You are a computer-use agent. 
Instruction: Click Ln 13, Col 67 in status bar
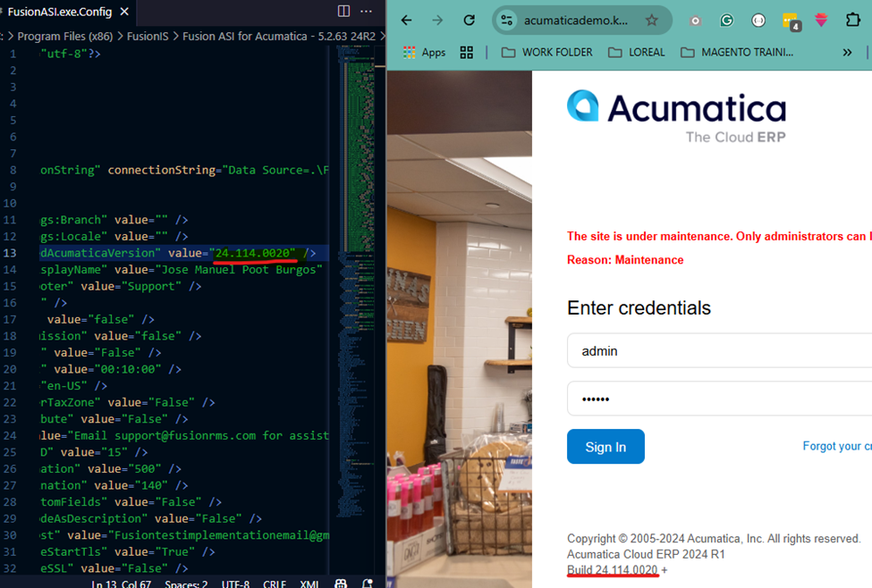[122, 584]
